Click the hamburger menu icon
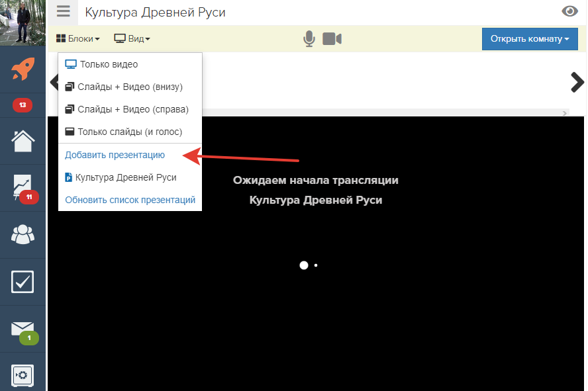This screenshot has width=588, height=391. pyautogui.click(x=63, y=12)
